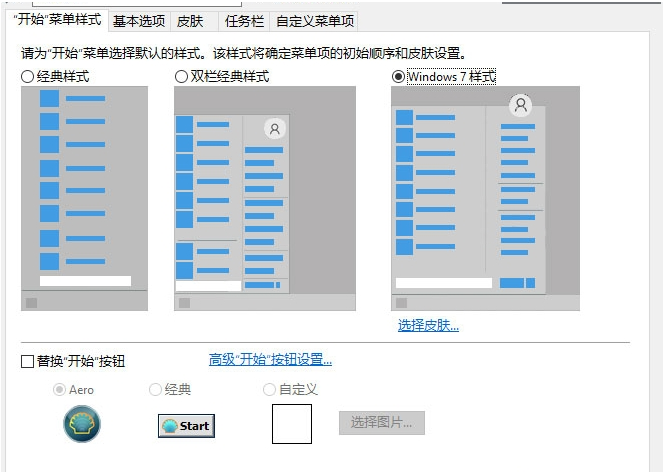Open the 高级"开始"按钮设置... link
Screen dimensions: 663x472
pos(270,359)
